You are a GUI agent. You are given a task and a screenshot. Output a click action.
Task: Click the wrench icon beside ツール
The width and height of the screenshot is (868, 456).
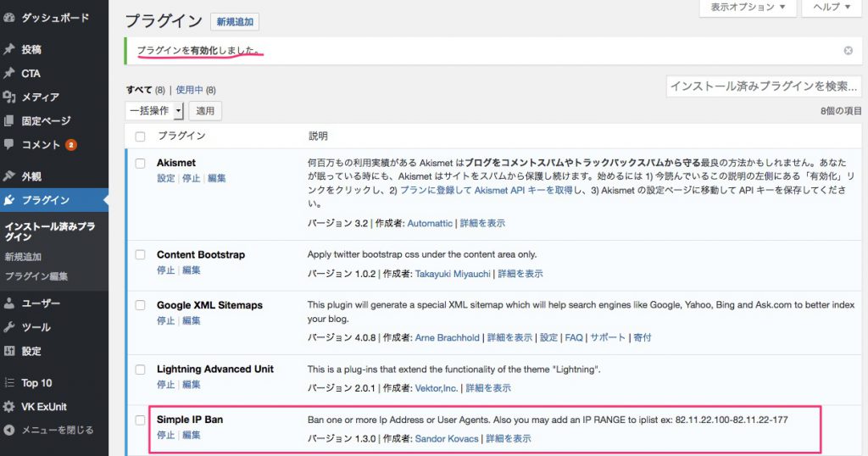(8, 327)
